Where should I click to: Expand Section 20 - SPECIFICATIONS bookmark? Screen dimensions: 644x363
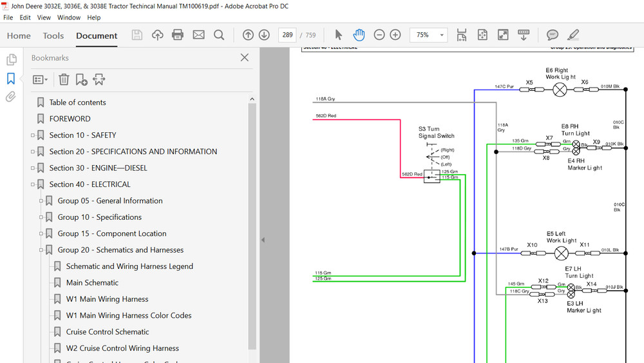tap(33, 152)
